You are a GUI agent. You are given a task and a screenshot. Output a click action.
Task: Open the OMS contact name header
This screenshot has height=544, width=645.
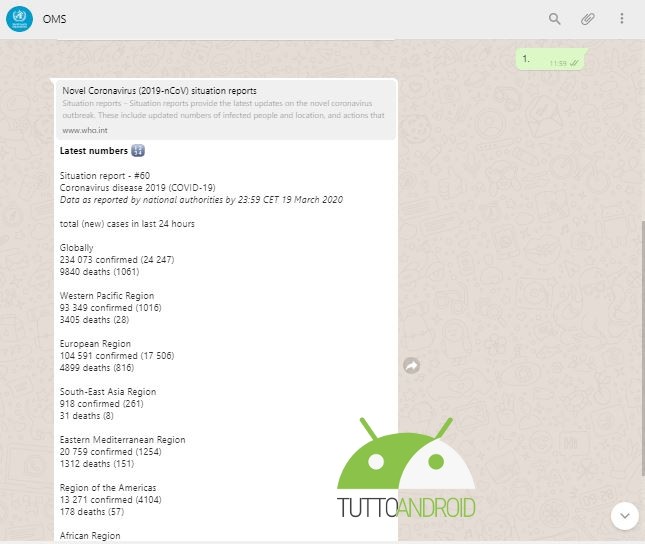[54, 19]
